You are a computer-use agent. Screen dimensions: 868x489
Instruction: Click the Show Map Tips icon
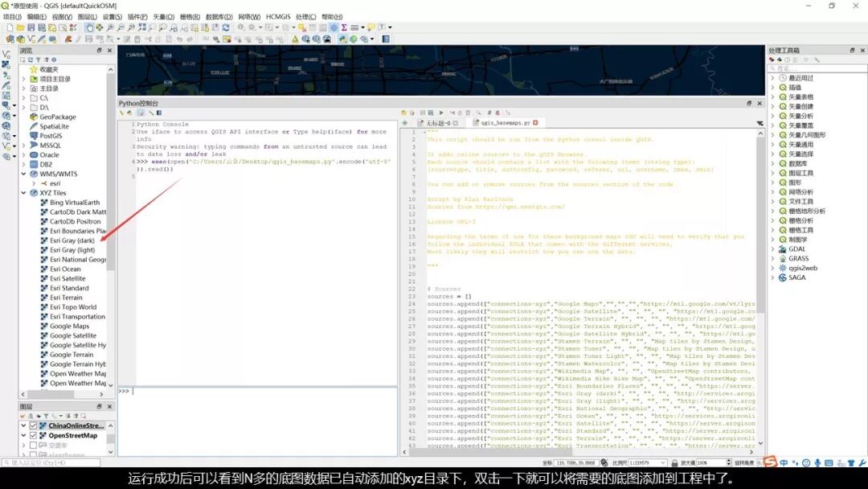(371, 27)
